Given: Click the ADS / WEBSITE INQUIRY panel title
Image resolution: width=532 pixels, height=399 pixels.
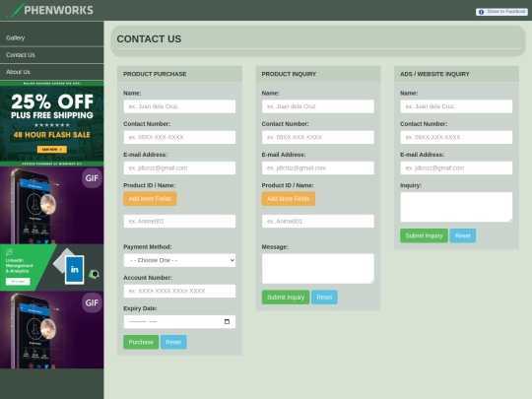Looking at the screenshot, I should pos(434,74).
